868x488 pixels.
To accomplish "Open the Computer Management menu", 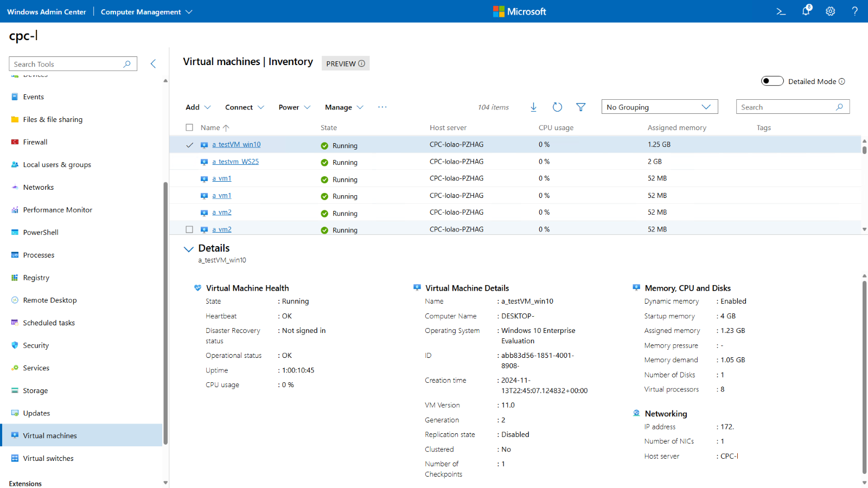I will pos(146,11).
